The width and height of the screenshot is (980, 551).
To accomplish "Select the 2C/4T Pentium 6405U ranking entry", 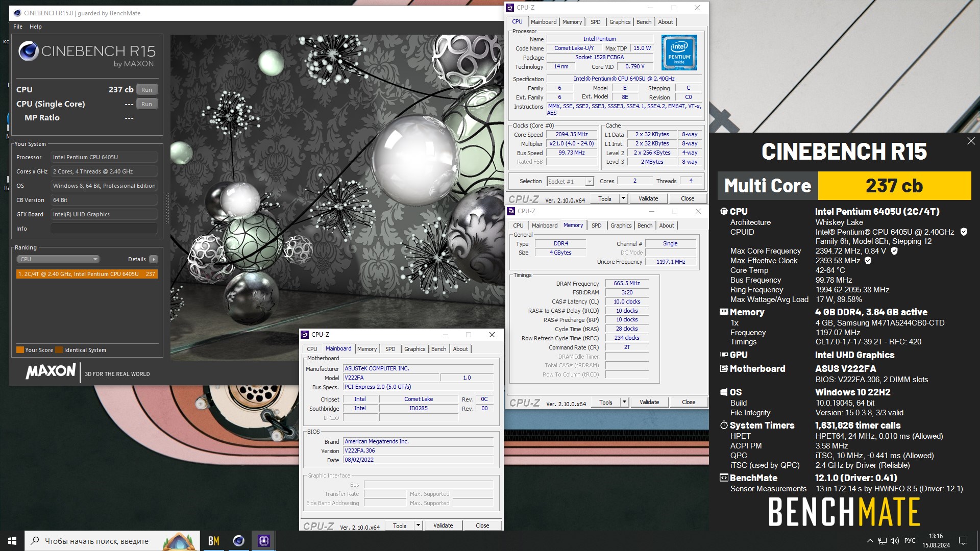I will [87, 274].
